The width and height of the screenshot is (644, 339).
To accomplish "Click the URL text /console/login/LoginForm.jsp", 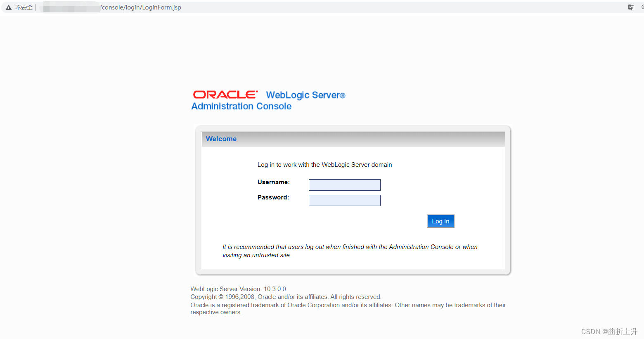I will 141,7.
